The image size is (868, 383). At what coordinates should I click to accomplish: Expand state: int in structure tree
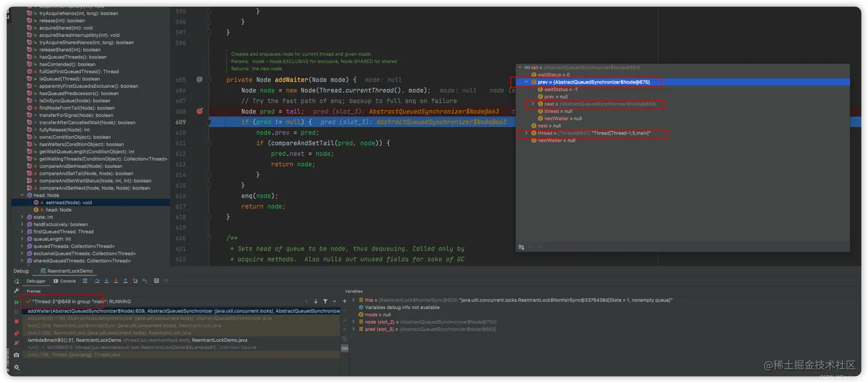click(x=22, y=217)
